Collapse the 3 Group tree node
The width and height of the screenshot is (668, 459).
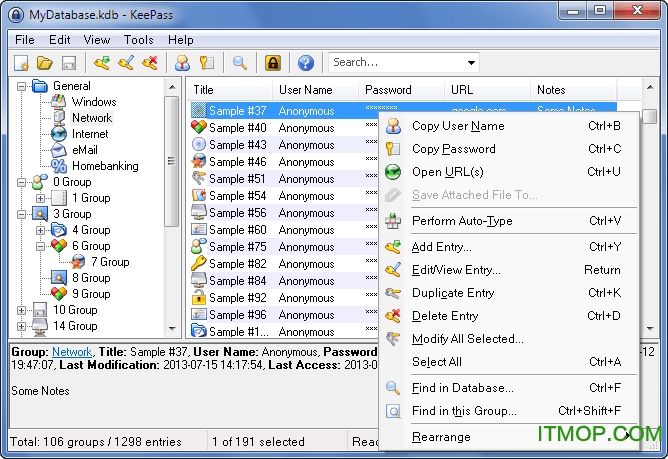click(x=21, y=214)
